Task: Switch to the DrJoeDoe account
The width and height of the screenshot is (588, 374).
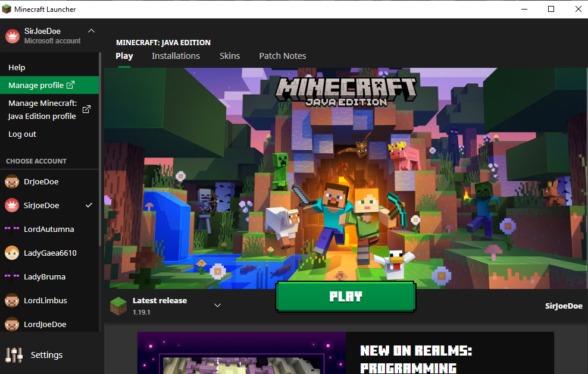Action: (49, 181)
